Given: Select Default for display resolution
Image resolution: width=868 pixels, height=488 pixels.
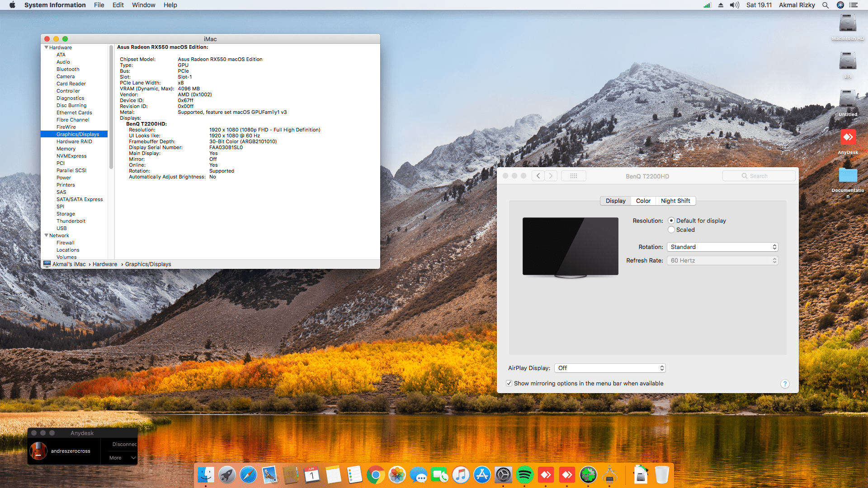Looking at the screenshot, I should [671, 221].
